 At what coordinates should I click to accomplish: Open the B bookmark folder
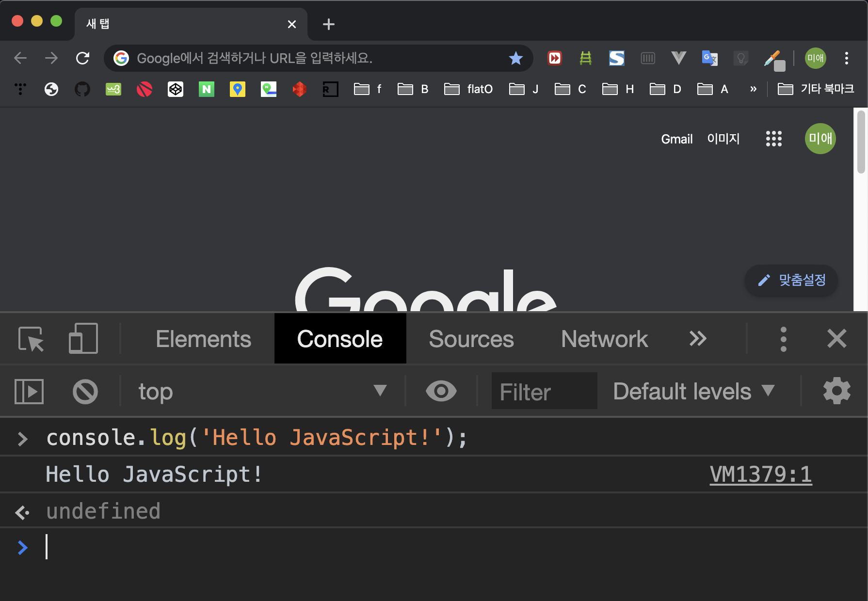(x=413, y=89)
